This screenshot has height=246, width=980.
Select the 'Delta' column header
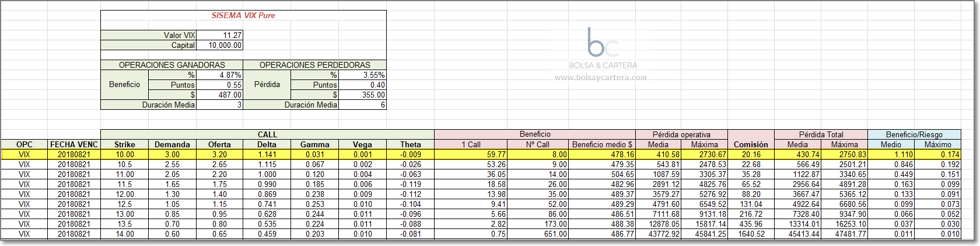[267, 144]
